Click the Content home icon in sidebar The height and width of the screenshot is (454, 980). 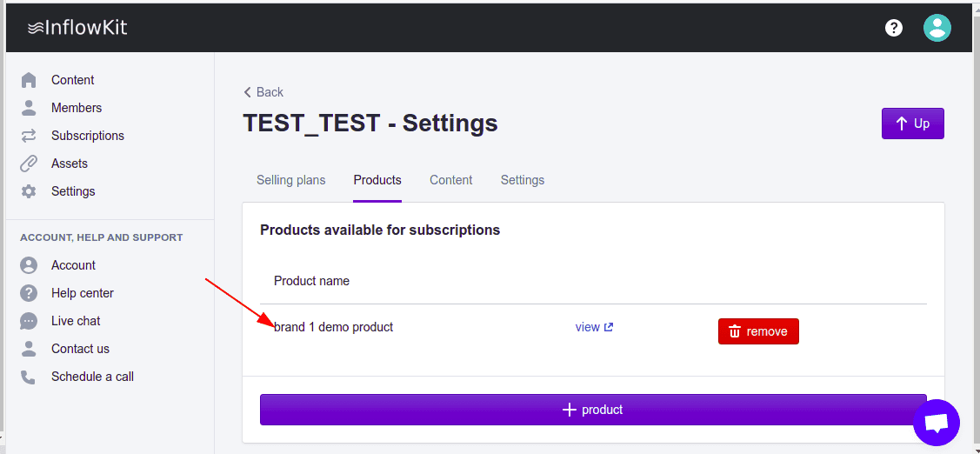tap(29, 80)
